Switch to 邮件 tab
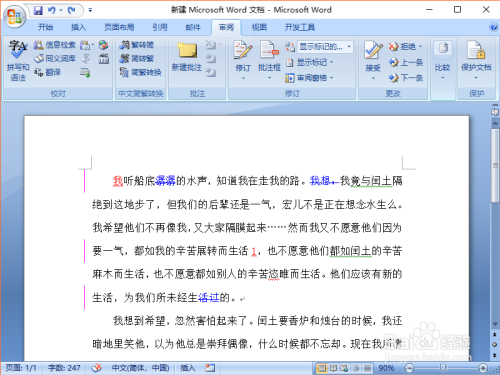 (193, 27)
